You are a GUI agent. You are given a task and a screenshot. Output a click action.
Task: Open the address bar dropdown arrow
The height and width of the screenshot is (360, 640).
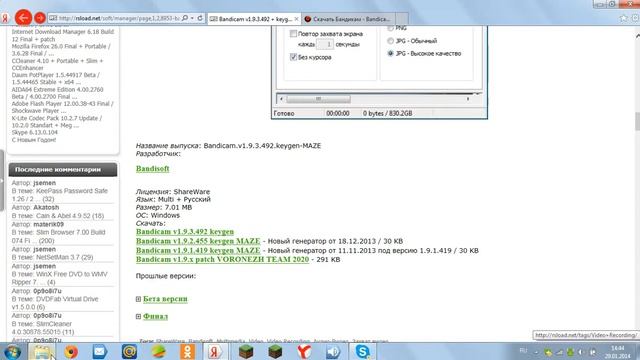[x=192, y=18]
